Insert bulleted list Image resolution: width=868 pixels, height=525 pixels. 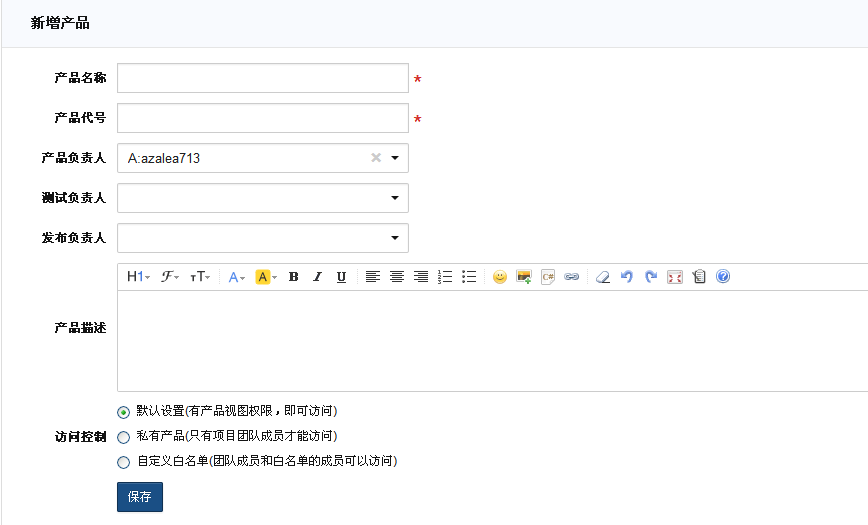(469, 276)
